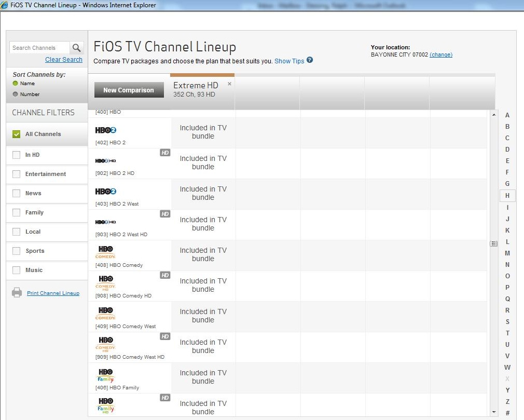Select Sort by Name radio button

click(15, 83)
